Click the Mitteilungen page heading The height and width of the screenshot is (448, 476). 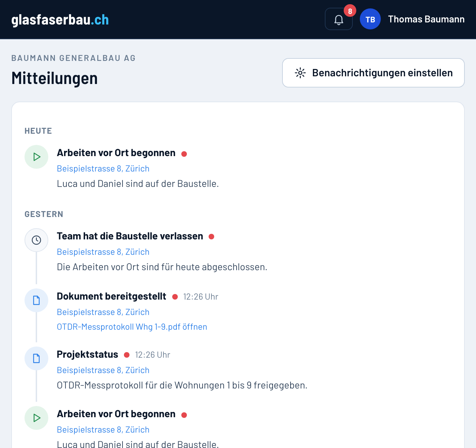coord(55,78)
